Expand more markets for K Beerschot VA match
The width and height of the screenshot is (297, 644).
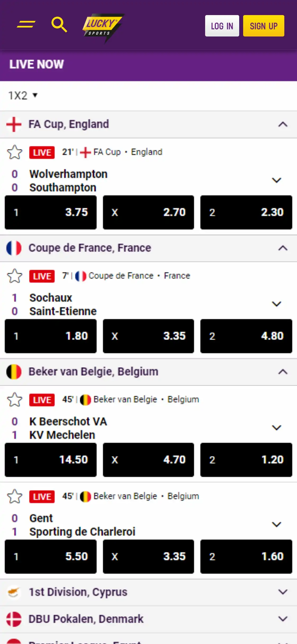tap(276, 428)
